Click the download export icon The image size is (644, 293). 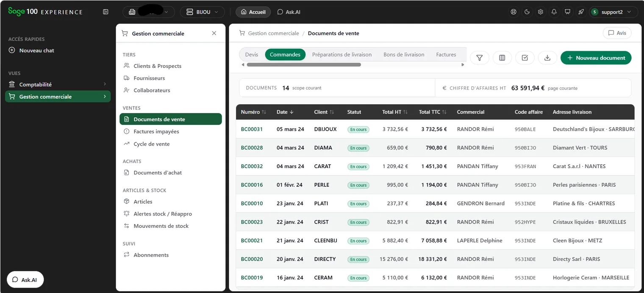(547, 58)
